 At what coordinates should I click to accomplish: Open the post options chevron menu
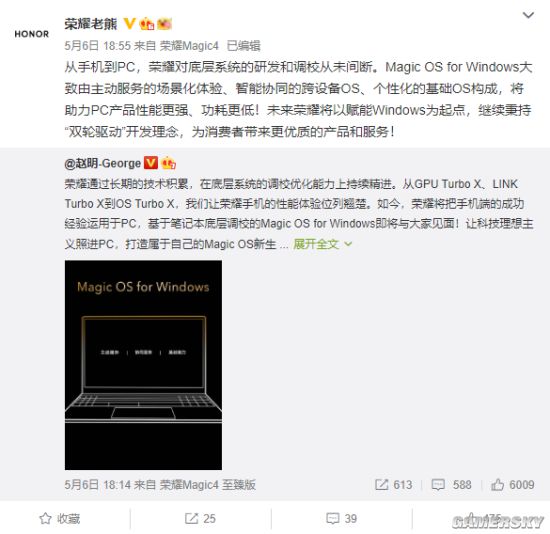[x=528, y=15]
